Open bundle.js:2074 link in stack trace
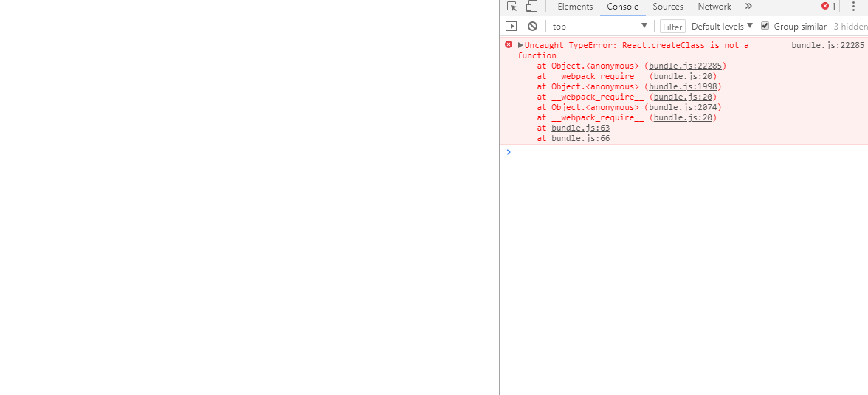 pos(683,107)
